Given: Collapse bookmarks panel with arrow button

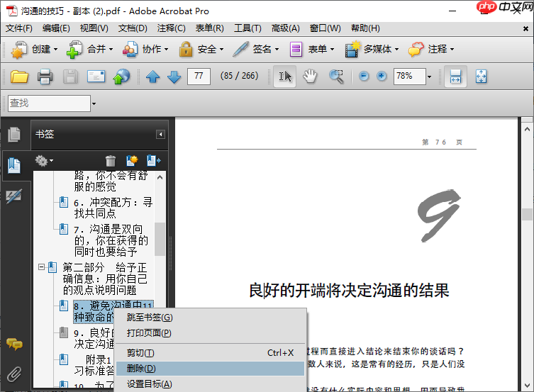Looking at the screenshot, I should (160, 135).
